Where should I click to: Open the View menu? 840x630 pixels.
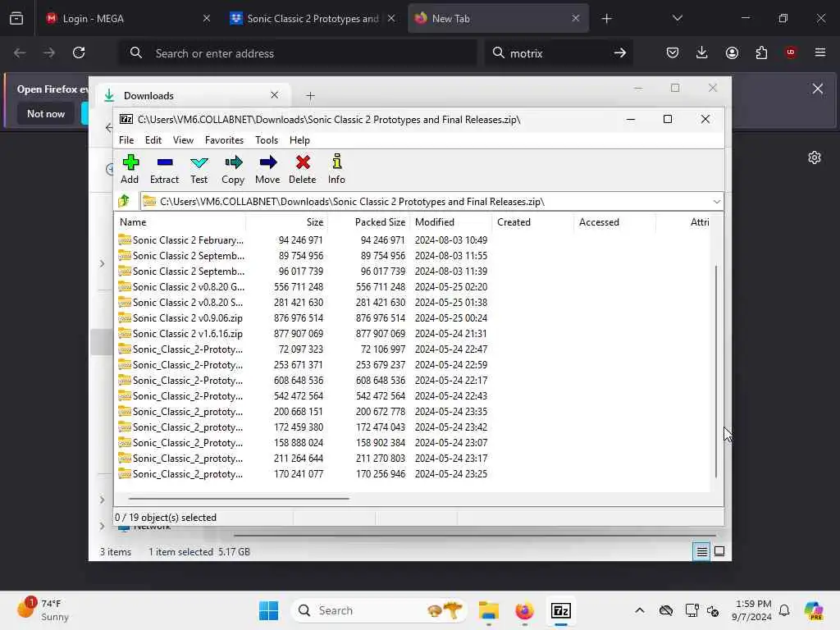tap(183, 139)
